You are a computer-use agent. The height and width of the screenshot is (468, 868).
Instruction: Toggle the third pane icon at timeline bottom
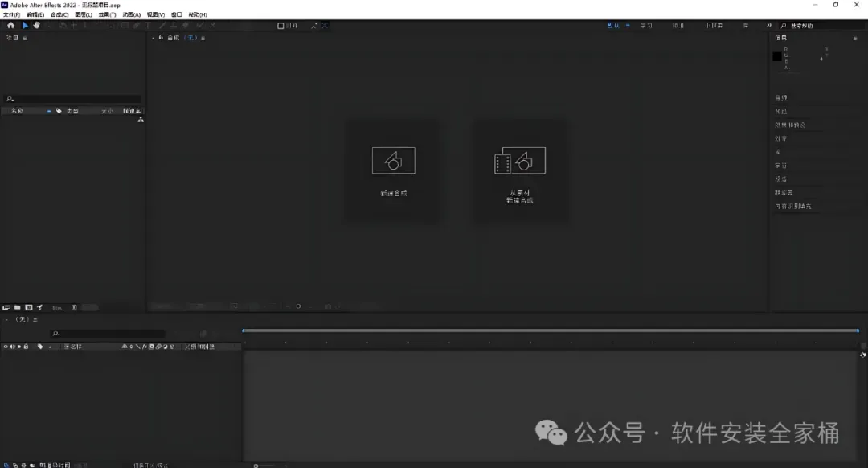(x=24, y=466)
